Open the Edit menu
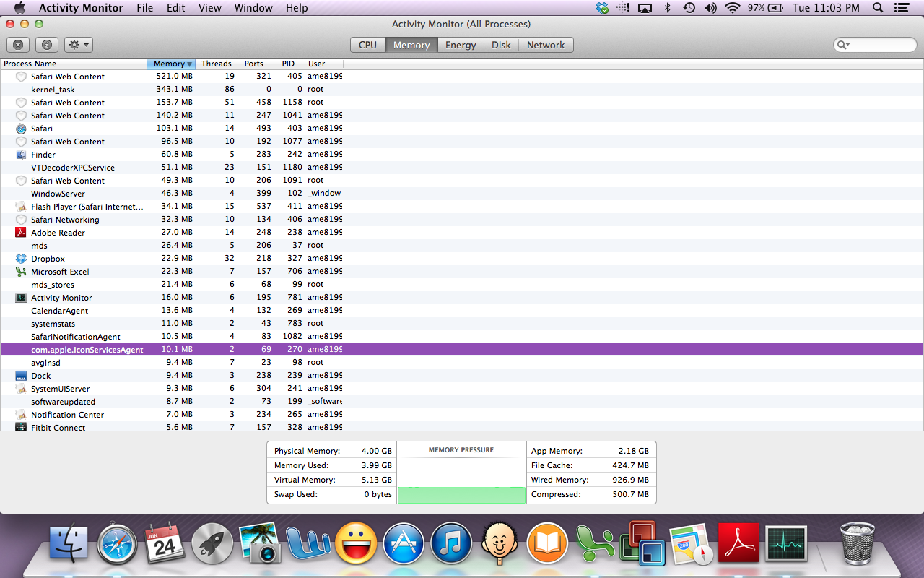This screenshot has height=578, width=924. point(175,8)
